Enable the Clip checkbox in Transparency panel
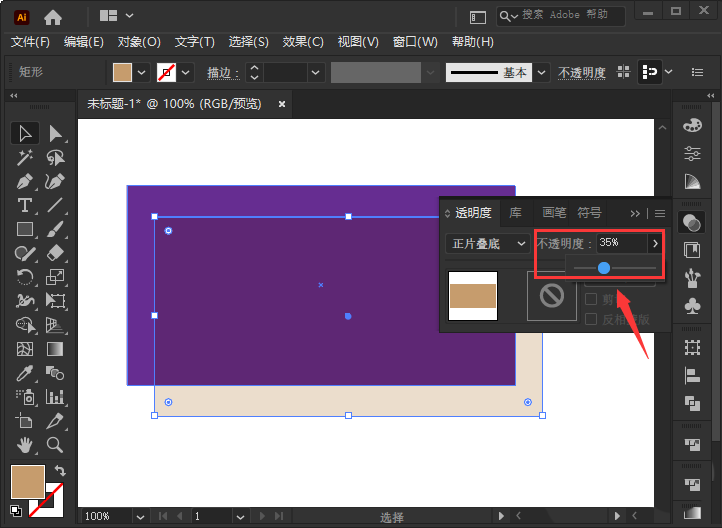722x528 pixels. click(x=591, y=299)
